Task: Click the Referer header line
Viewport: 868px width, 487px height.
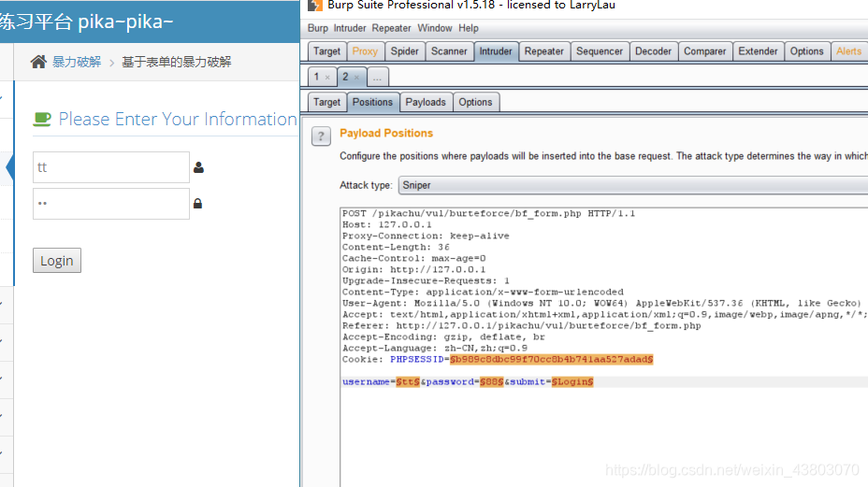Action: pos(522,326)
